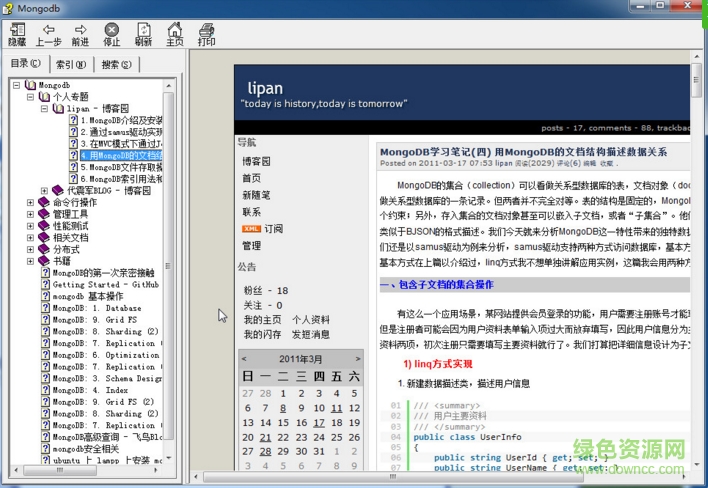Expand the 代震军BLOG - 博客园 node

pyautogui.click(x=44, y=190)
